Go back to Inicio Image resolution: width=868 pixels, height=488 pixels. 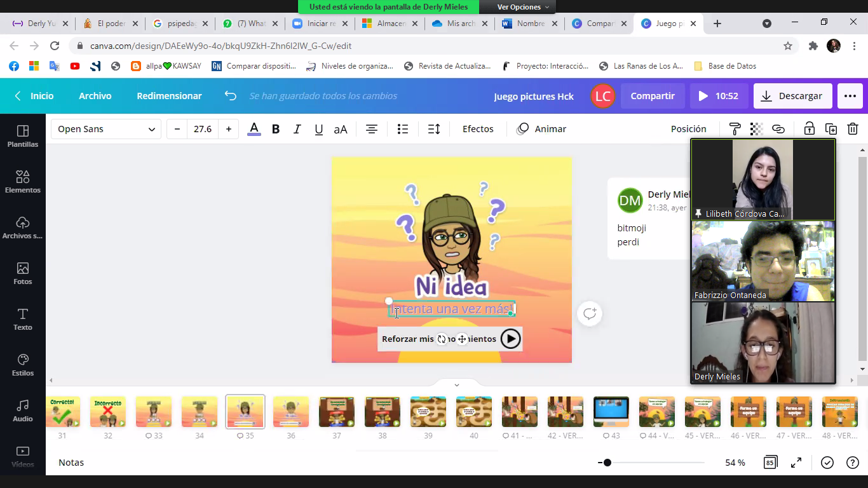click(34, 96)
